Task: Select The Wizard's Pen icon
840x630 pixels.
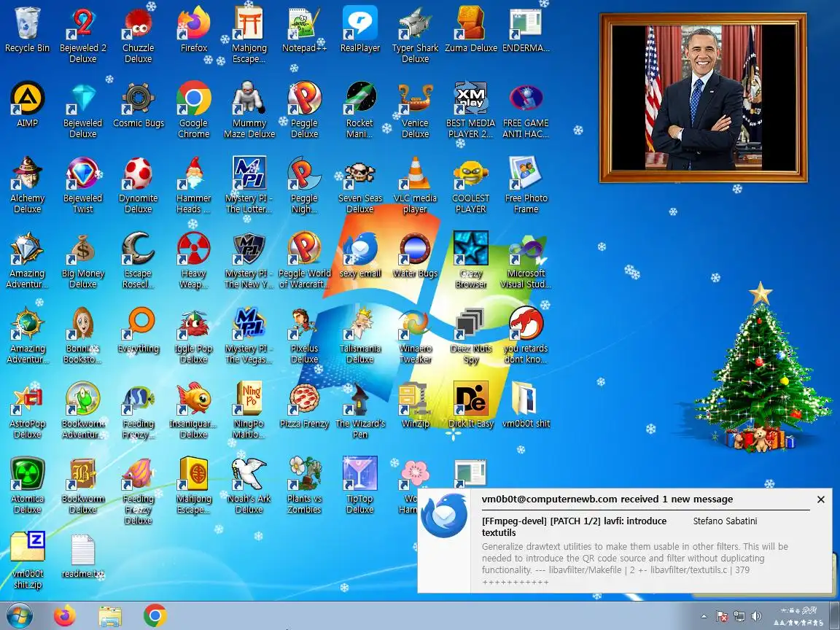Action: 360,411
